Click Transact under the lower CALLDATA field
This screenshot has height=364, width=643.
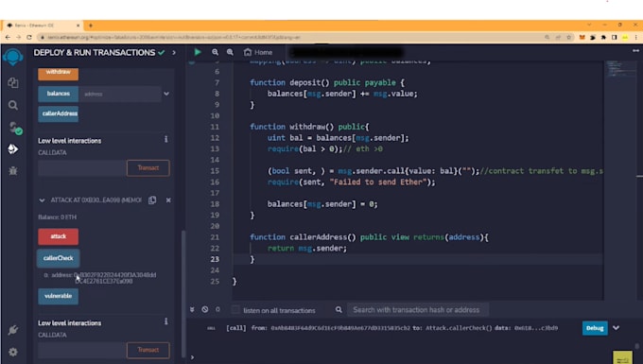(x=148, y=350)
